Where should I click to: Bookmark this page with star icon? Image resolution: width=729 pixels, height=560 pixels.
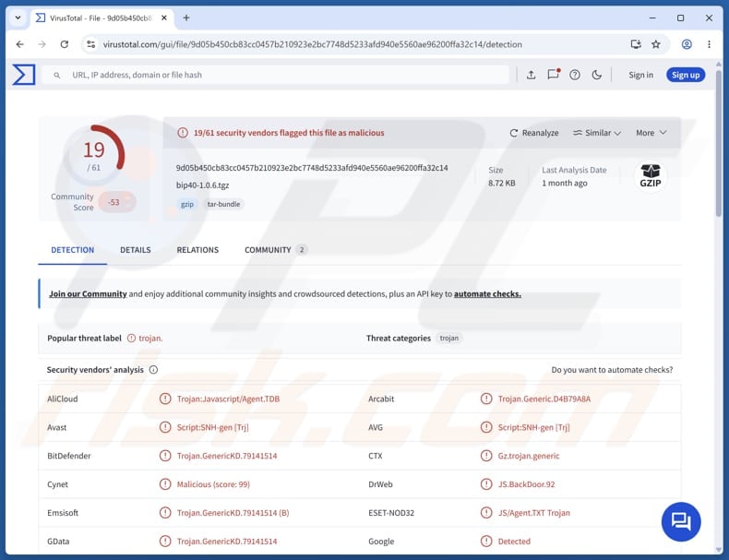pyautogui.click(x=655, y=44)
